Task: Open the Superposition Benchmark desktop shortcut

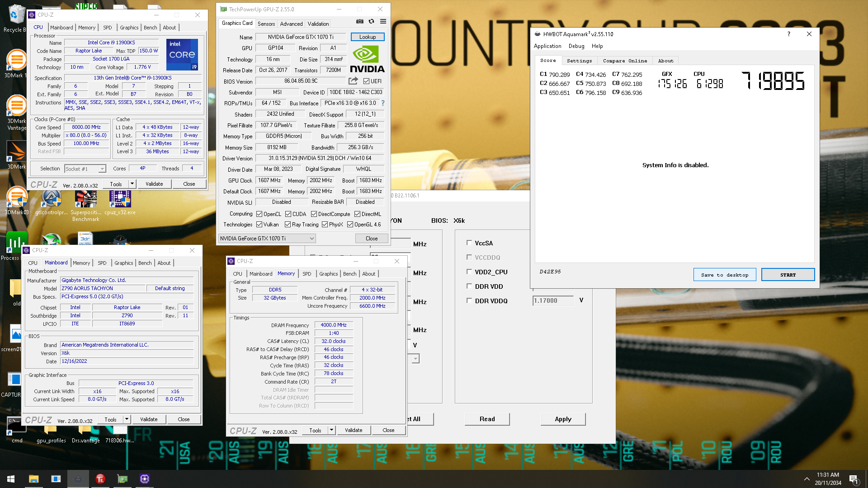Action: 86,206
